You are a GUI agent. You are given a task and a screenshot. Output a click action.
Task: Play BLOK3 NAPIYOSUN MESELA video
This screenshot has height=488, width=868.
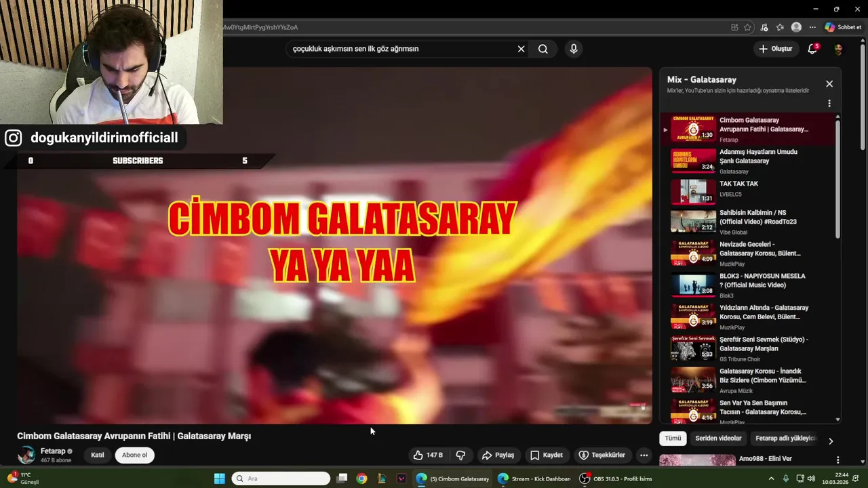pos(747,287)
